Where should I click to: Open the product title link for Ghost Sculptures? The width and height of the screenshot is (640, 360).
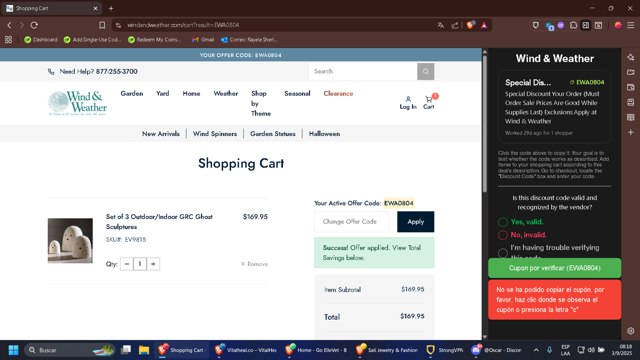(159, 222)
